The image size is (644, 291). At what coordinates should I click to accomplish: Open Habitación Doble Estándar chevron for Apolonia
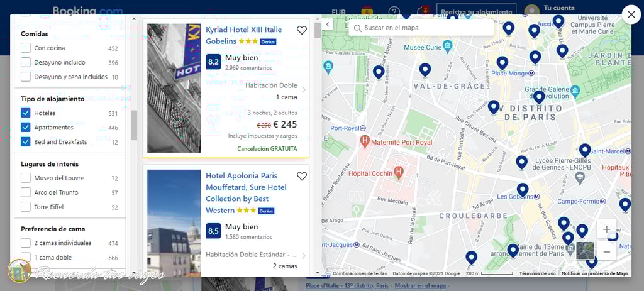304,256
